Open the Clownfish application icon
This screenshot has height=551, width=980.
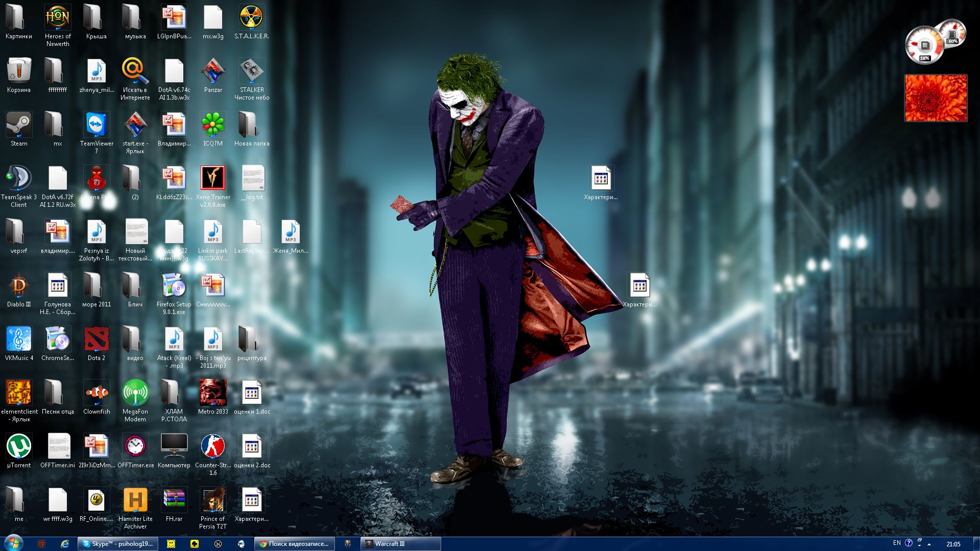[x=97, y=397]
